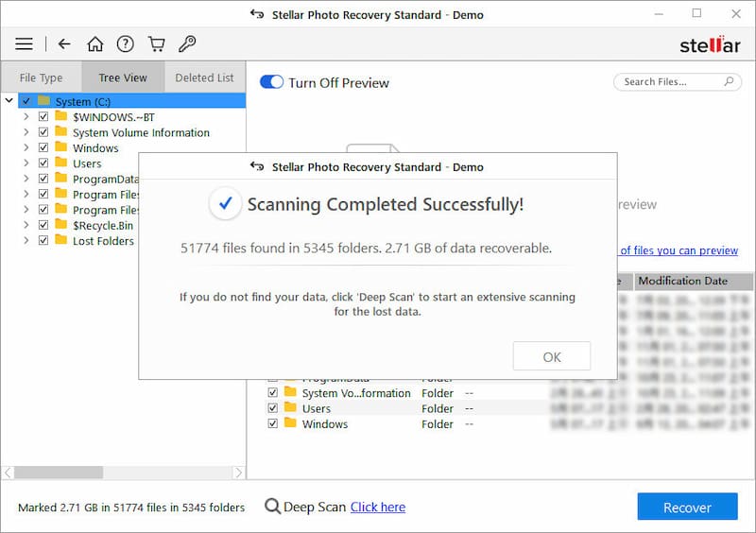Open the help question mark icon
The width and height of the screenshot is (756, 533).
pyautogui.click(x=125, y=44)
